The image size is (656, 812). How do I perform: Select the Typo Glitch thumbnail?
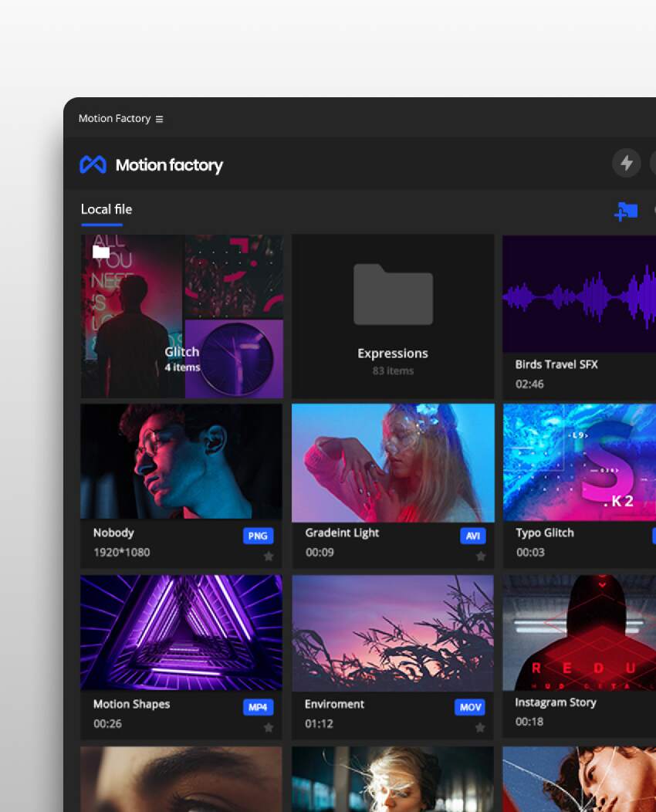(x=580, y=462)
